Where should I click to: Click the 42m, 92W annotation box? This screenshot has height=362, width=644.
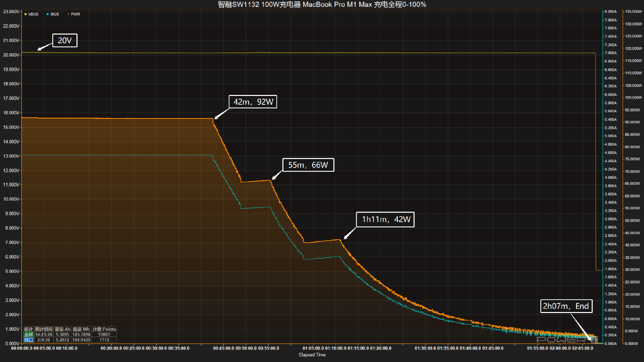coord(253,102)
